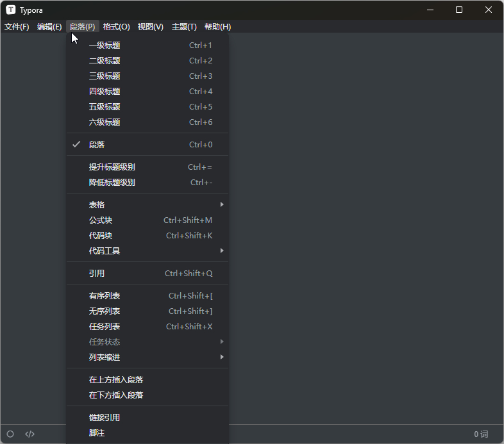Choose 三级标题 heading option
This screenshot has height=444, width=504.
[x=147, y=76]
